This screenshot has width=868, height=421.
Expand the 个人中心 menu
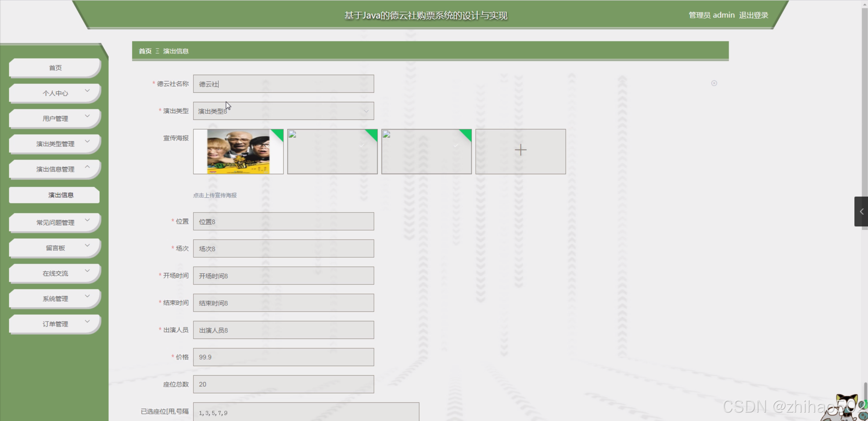(x=55, y=93)
